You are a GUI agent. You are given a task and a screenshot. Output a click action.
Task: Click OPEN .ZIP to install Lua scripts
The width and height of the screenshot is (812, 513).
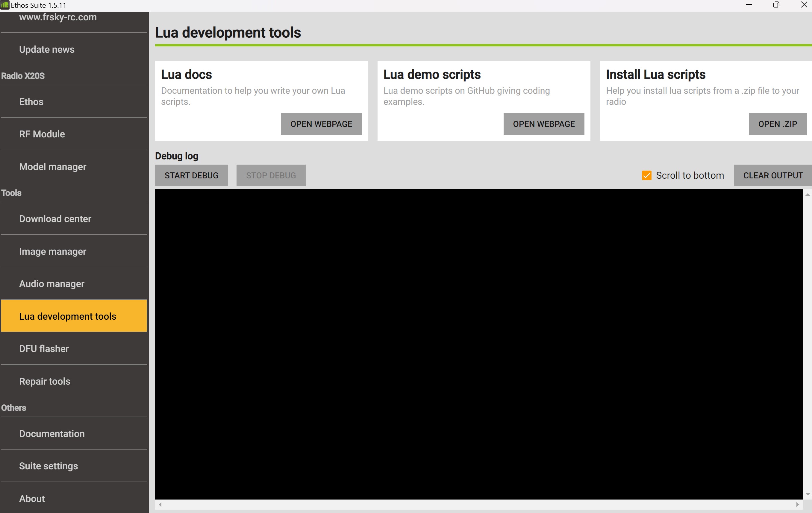click(777, 124)
